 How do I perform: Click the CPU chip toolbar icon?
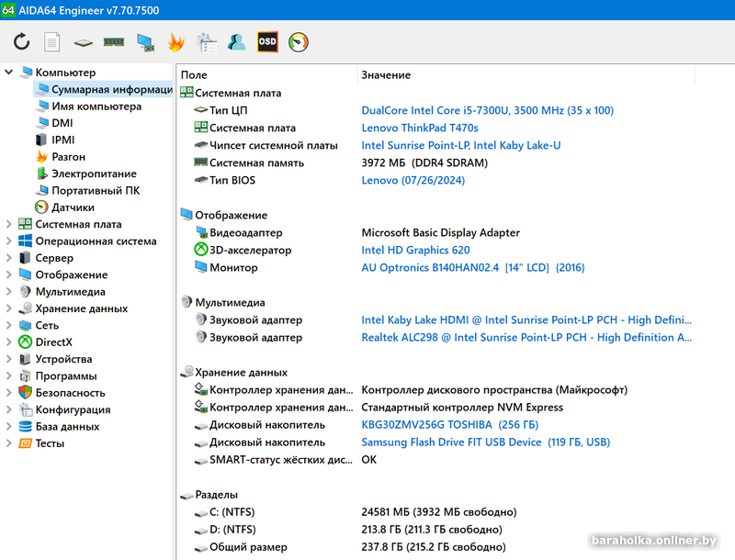click(83, 42)
